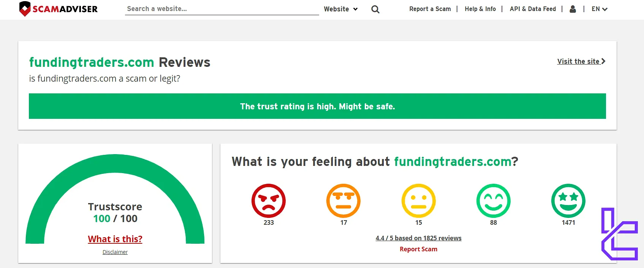Click the Visit the site link
This screenshot has height=268, width=644.
(581, 61)
